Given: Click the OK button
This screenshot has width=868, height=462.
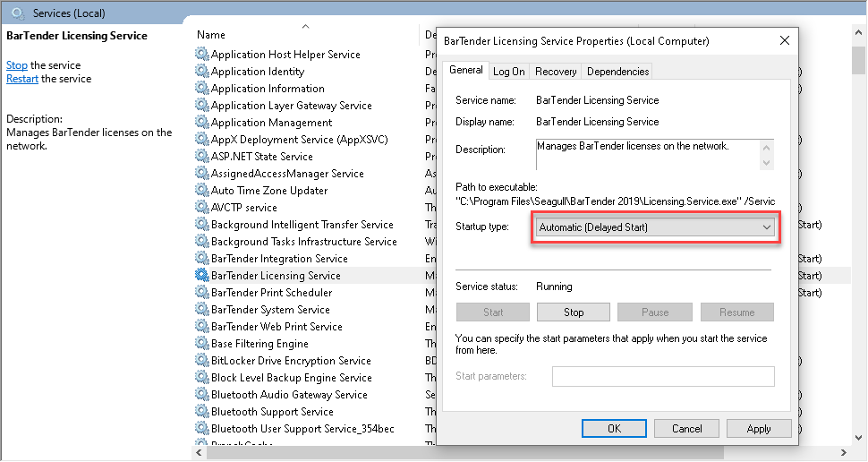Looking at the screenshot, I should (614, 428).
